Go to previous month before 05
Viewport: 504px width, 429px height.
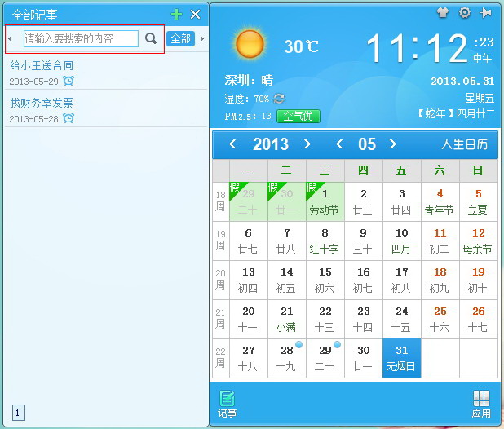click(x=339, y=144)
